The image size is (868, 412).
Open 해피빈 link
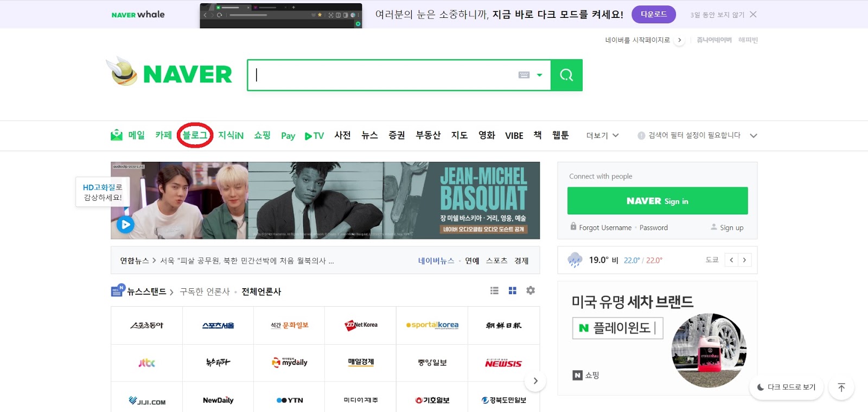(x=748, y=40)
